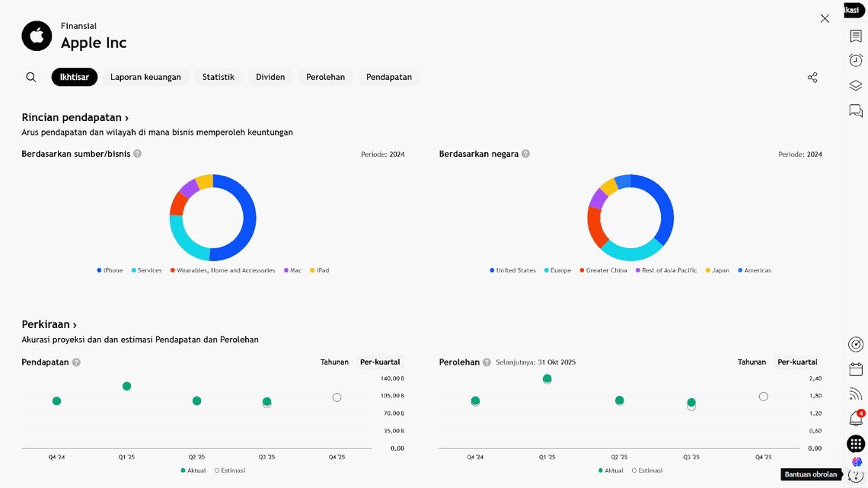Expand the Perkiraan section
This screenshot has width=868, height=488.
[x=49, y=324]
